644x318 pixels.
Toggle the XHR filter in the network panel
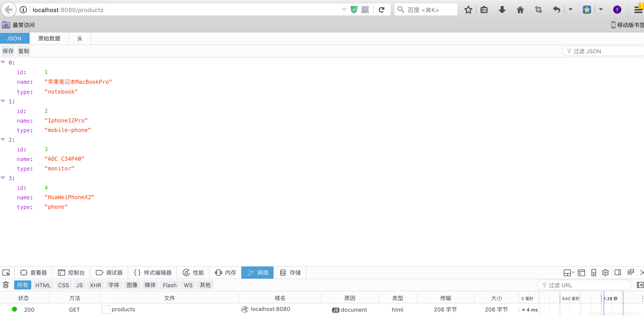[x=95, y=285]
